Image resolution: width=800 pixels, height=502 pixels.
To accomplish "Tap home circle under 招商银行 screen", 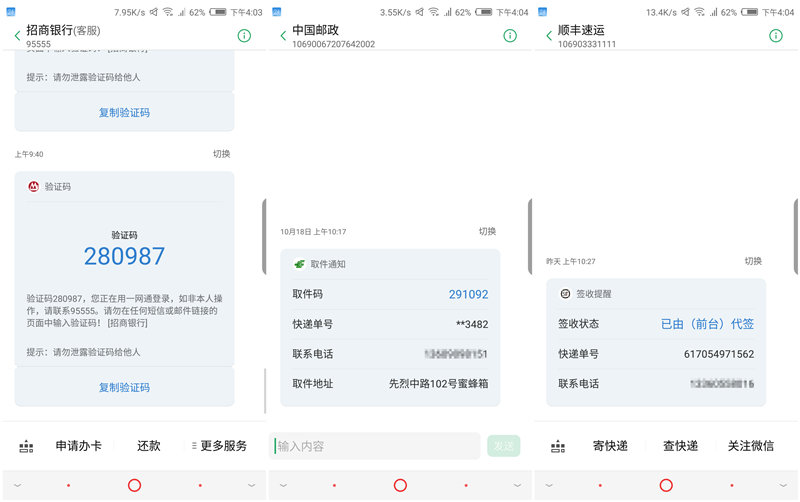I will click(x=134, y=485).
